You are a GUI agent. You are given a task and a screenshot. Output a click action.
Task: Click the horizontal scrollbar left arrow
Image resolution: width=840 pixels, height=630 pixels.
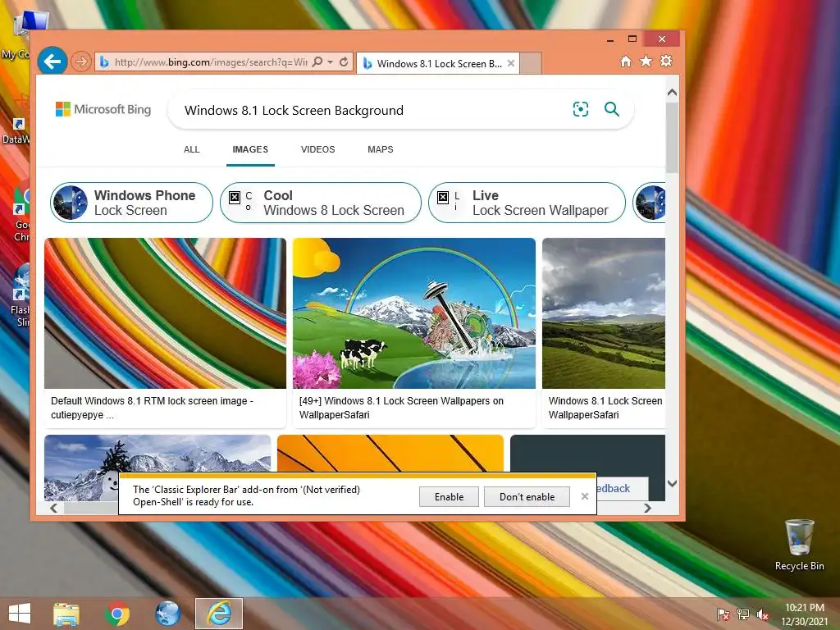pyautogui.click(x=53, y=508)
